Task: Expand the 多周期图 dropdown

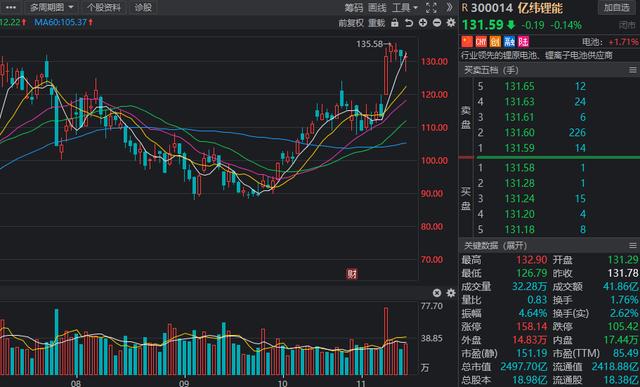Action: click(x=51, y=7)
